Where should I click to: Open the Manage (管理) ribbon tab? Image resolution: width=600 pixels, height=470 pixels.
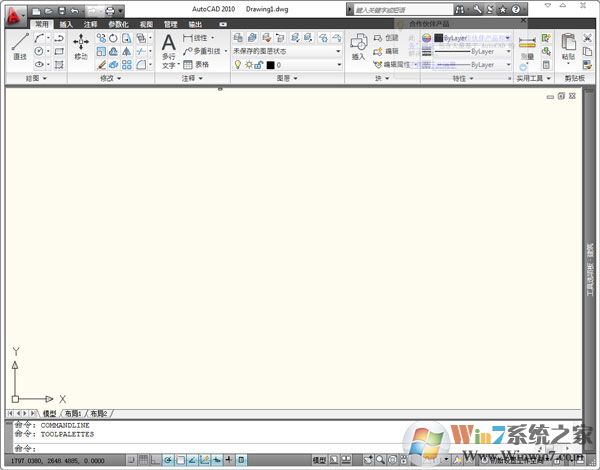[171, 24]
